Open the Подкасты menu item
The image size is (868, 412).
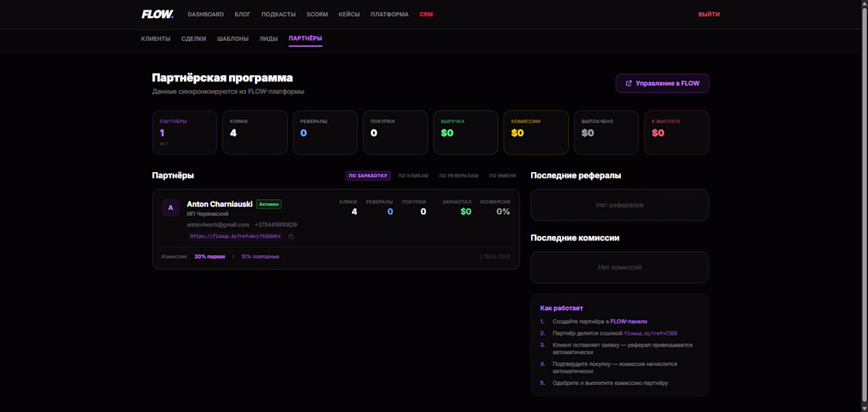(279, 14)
